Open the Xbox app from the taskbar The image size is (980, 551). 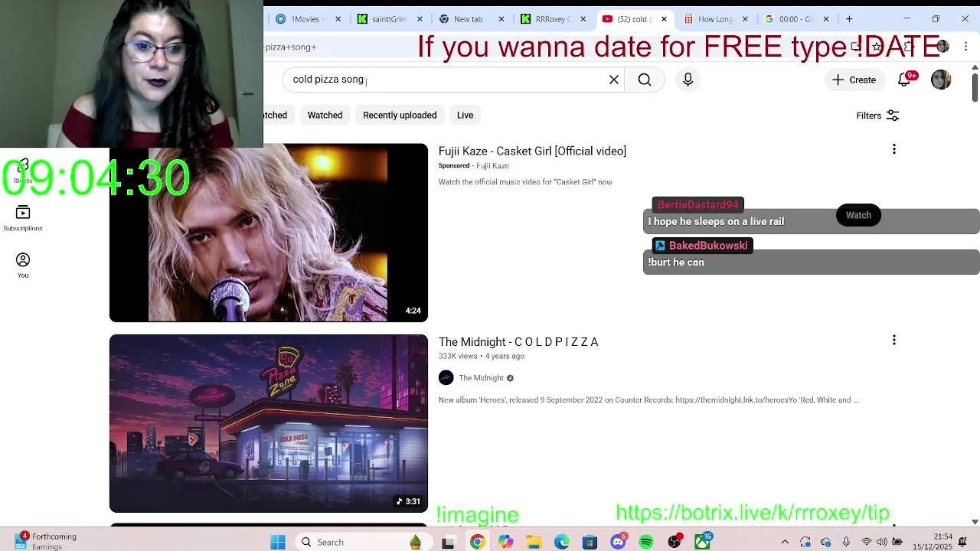click(702, 542)
